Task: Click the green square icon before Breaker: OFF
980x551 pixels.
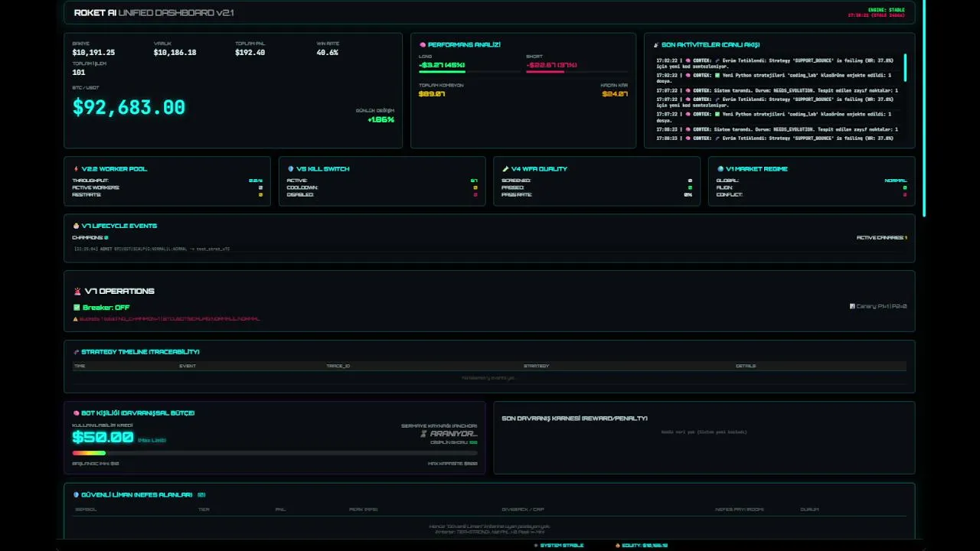Action: [x=77, y=308]
